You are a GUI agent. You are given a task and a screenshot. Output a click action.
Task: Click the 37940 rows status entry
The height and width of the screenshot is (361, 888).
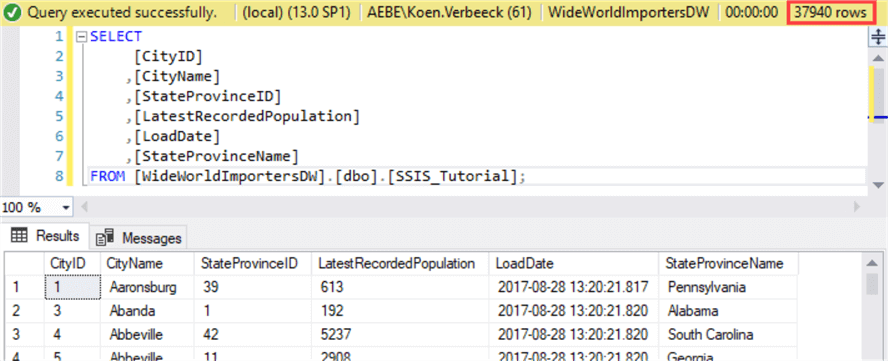click(830, 12)
